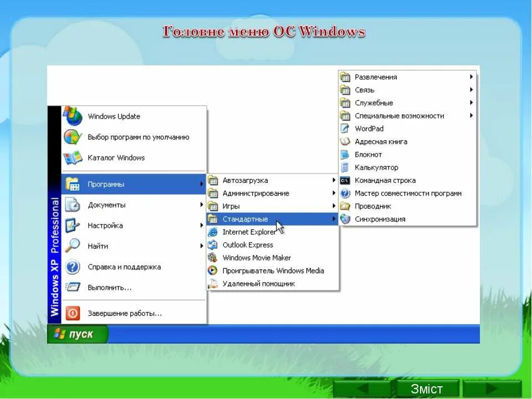
Task: Choose the Связь menu entry
Action: pos(407,90)
